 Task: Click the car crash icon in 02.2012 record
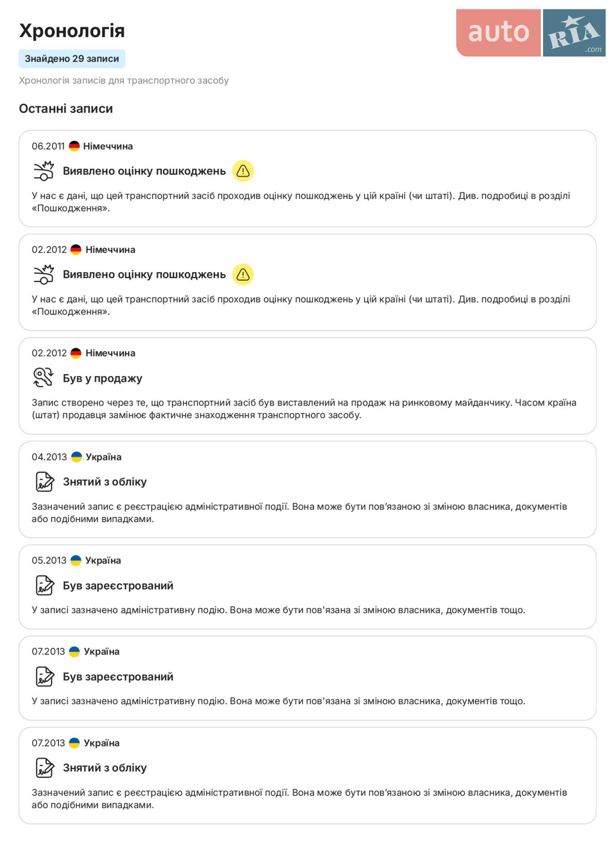(44, 274)
